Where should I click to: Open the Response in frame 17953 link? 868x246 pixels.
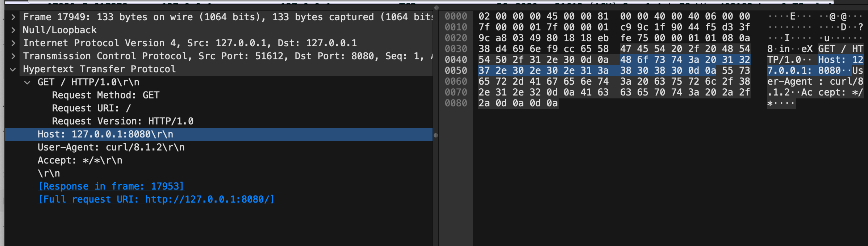[x=111, y=186]
